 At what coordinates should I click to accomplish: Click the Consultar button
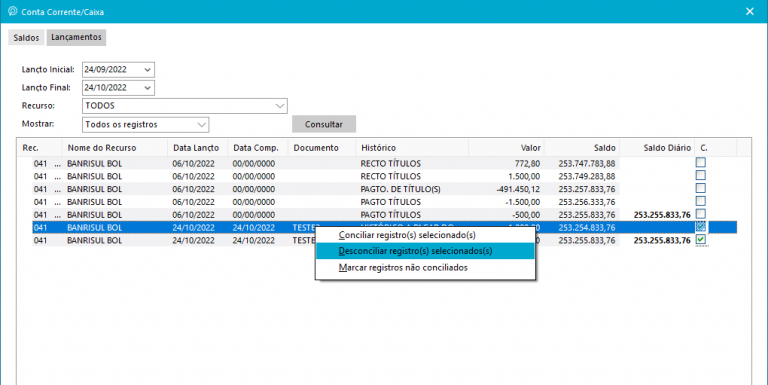tap(324, 124)
